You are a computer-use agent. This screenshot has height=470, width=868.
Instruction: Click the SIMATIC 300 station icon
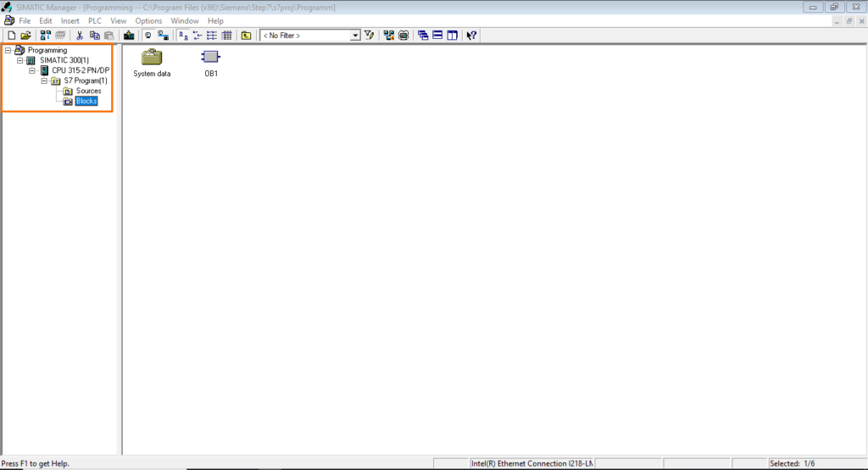31,60
